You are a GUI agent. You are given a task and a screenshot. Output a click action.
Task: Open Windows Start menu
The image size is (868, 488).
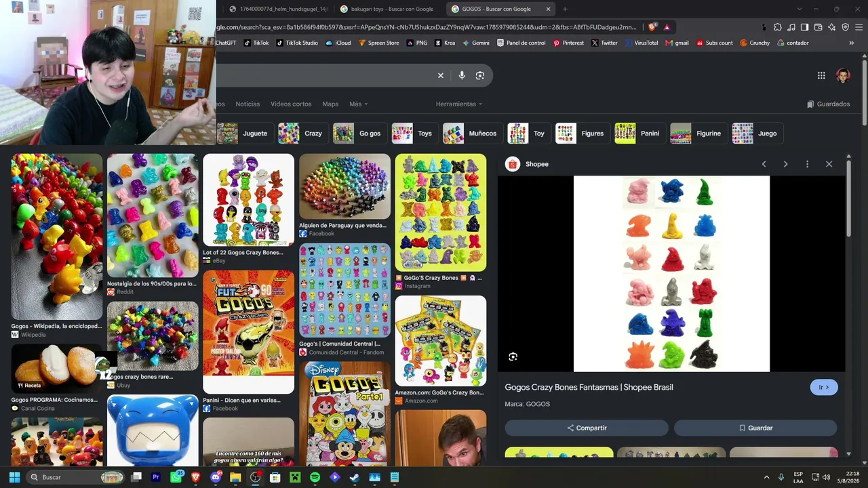(x=14, y=477)
